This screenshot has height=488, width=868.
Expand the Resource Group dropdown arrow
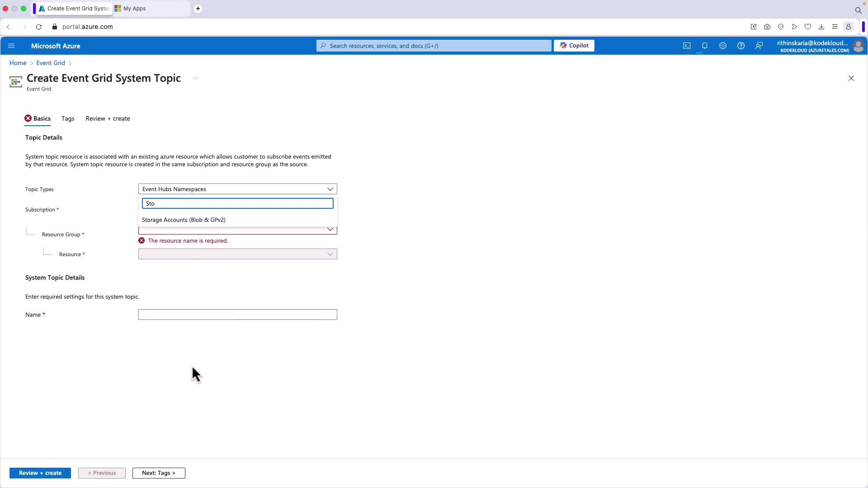[x=330, y=230]
